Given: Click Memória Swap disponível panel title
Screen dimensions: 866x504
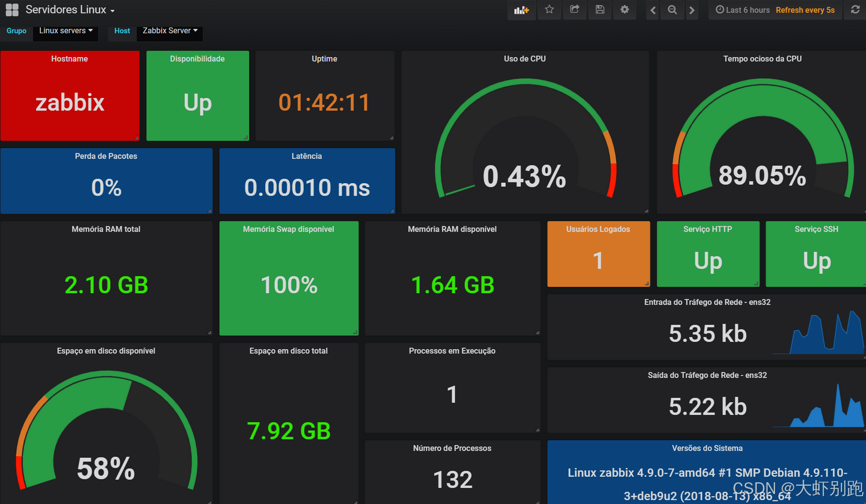Looking at the screenshot, I should point(289,229).
